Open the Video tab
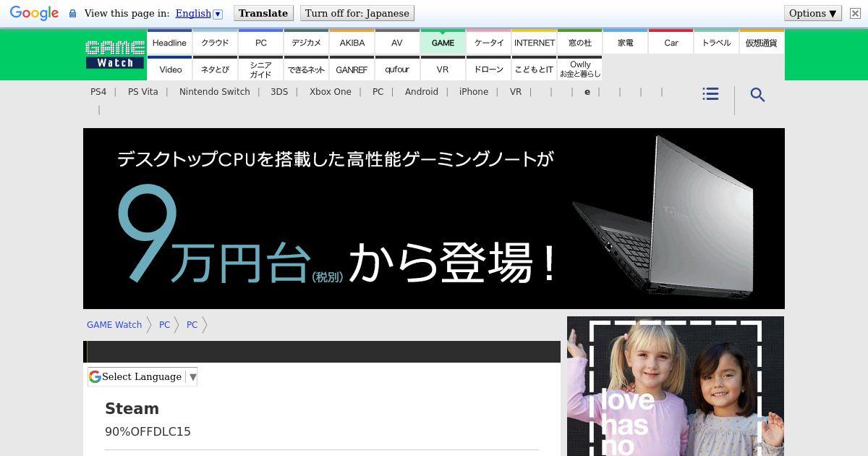The image size is (868, 456). tap(169, 69)
